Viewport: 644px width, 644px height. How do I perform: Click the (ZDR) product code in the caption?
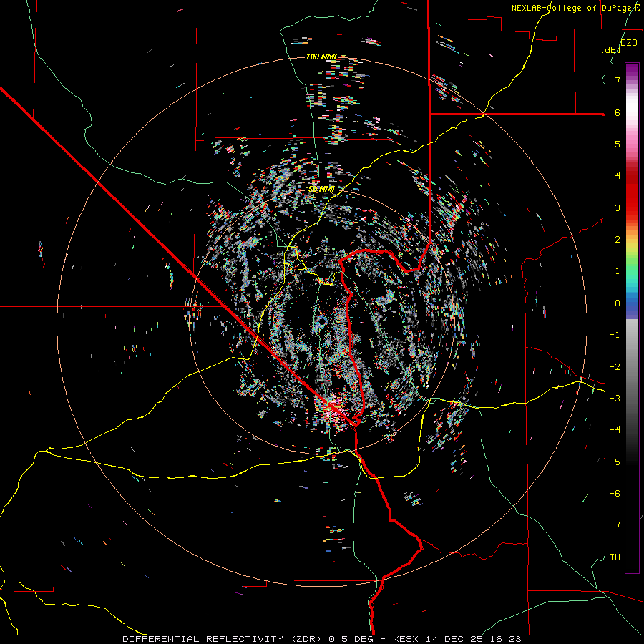pyautogui.click(x=306, y=639)
